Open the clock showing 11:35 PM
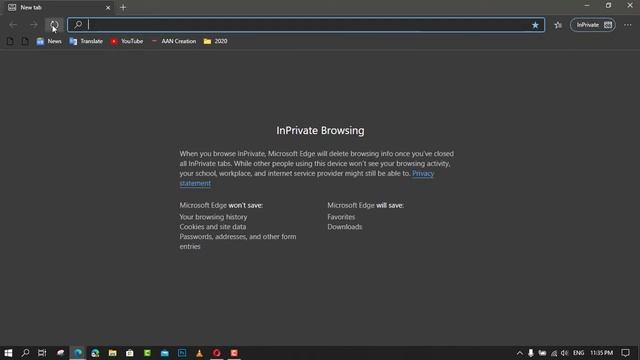Image resolution: width=640 pixels, height=360 pixels. 601,353
